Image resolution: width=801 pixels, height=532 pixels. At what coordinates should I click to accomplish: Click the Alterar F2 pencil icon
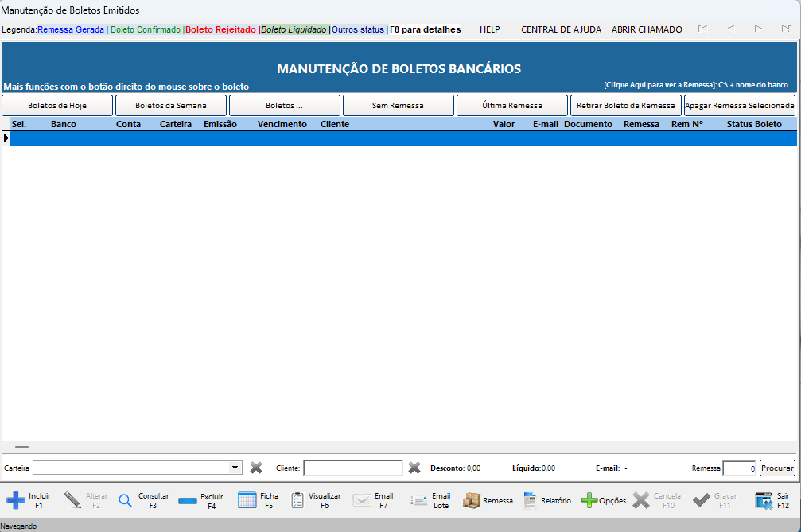[72, 500]
